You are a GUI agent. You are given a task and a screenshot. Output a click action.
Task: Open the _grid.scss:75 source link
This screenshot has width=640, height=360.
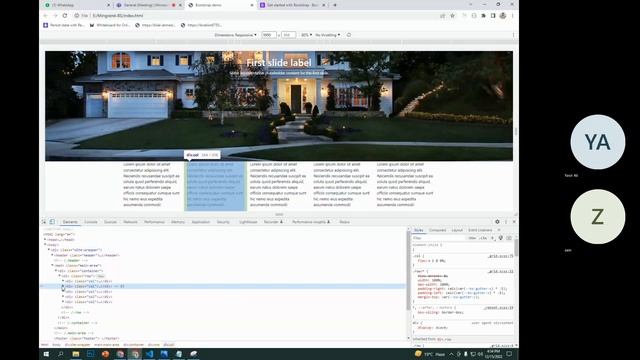click(501, 256)
